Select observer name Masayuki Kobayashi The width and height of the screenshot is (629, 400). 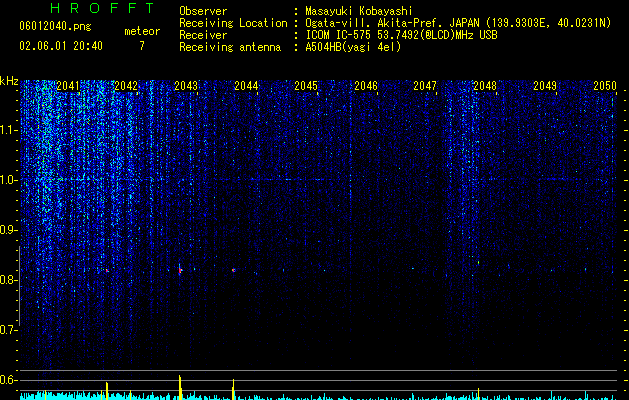click(359, 11)
